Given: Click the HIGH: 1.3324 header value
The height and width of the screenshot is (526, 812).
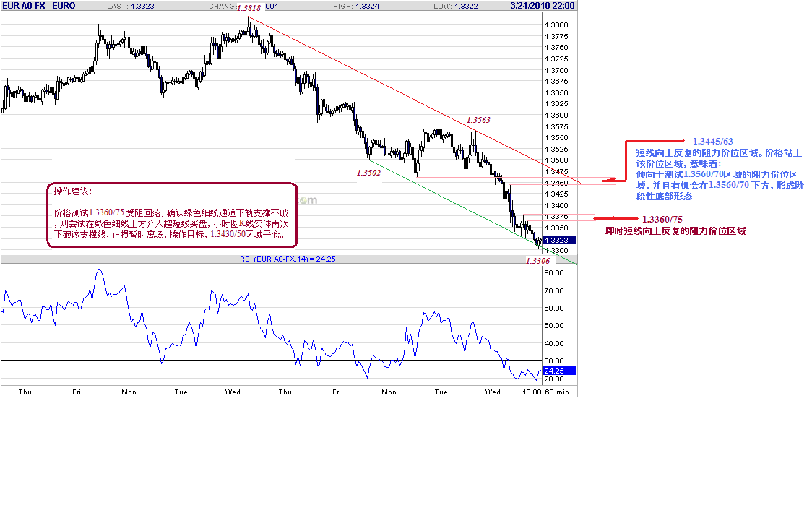Looking at the screenshot, I should [x=356, y=7].
